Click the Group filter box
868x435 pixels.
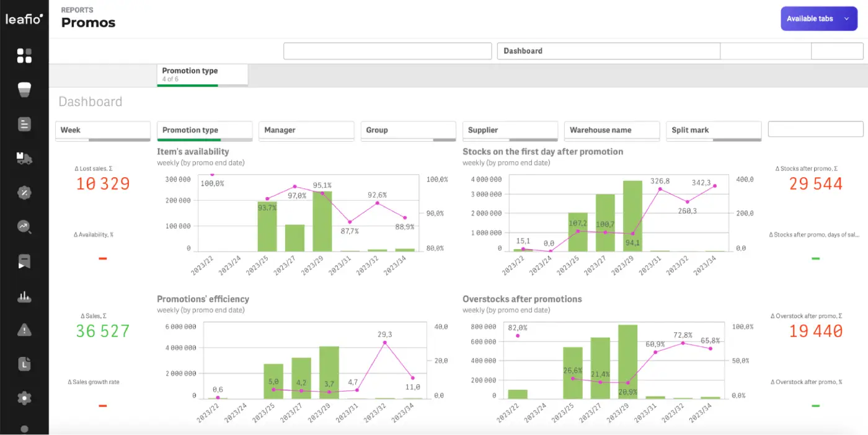[x=408, y=130]
